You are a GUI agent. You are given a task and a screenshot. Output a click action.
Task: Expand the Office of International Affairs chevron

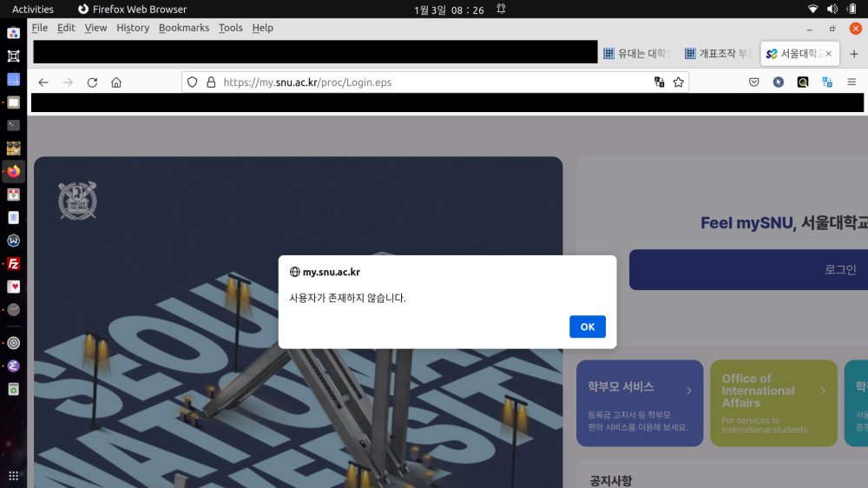tap(823, 391)
